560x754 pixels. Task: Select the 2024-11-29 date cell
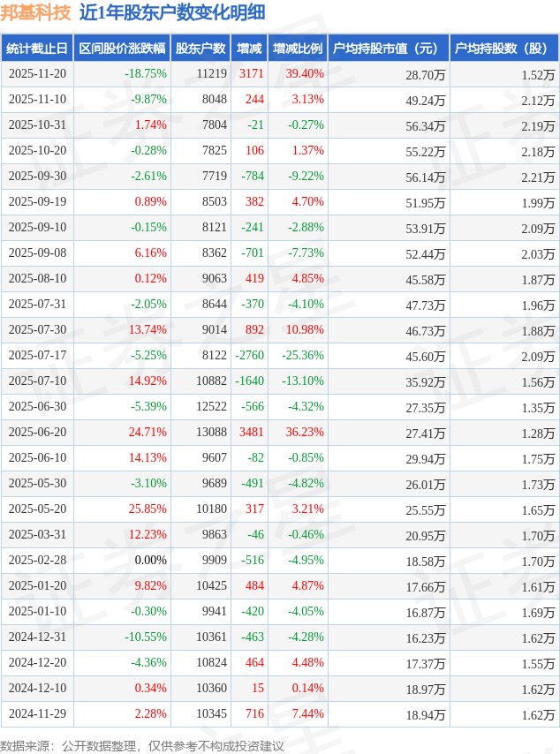38,714
